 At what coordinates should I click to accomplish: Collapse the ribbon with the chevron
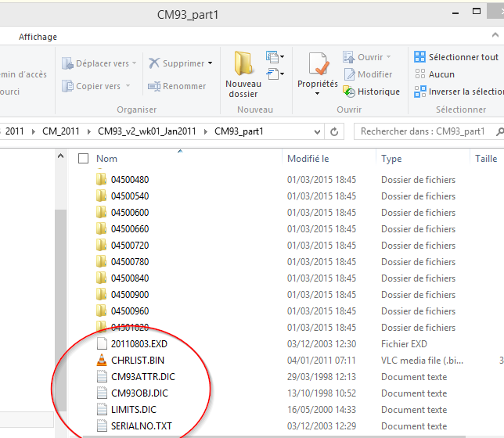495,35
